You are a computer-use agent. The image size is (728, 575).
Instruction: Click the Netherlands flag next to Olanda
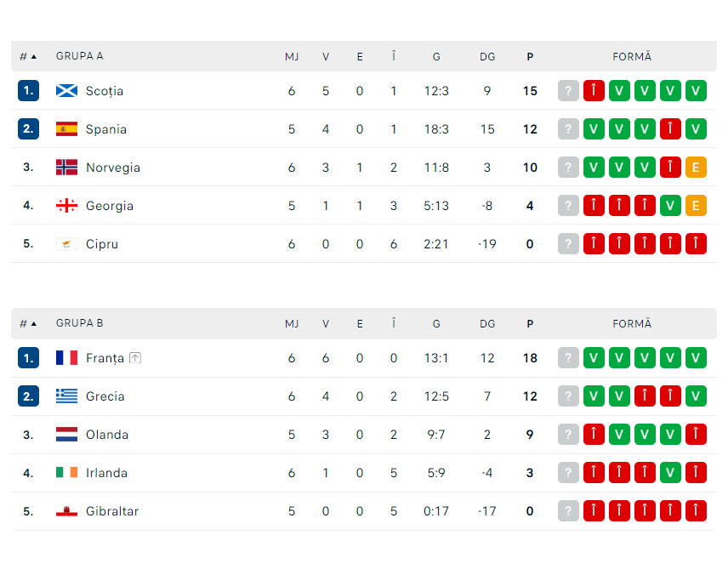click(x=65, y=434)
